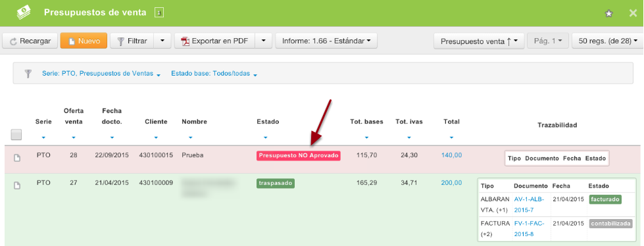Click the contabilizada status badge
The width and height of the screenshot is (644, 246).
tap(610, 224)
